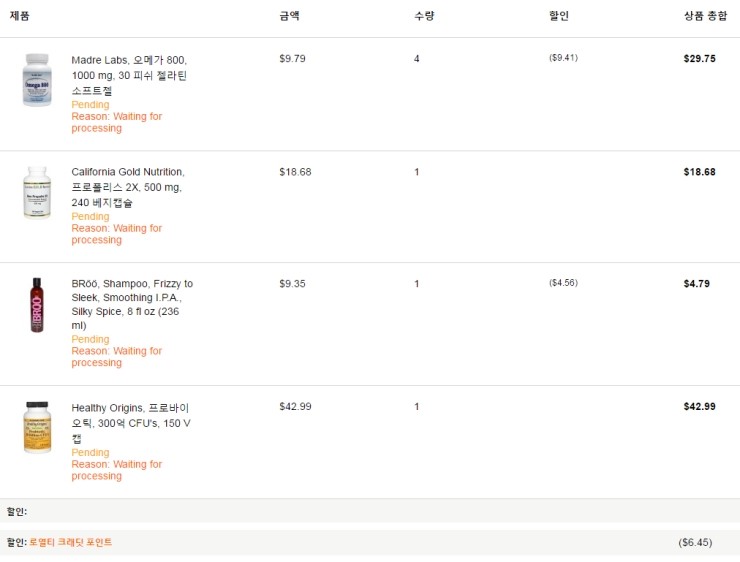The width and height of the screenshot is (740, 562).
Task: Open the Healthy Origins 프로바이오틱 product link
Action: (131, 423)
